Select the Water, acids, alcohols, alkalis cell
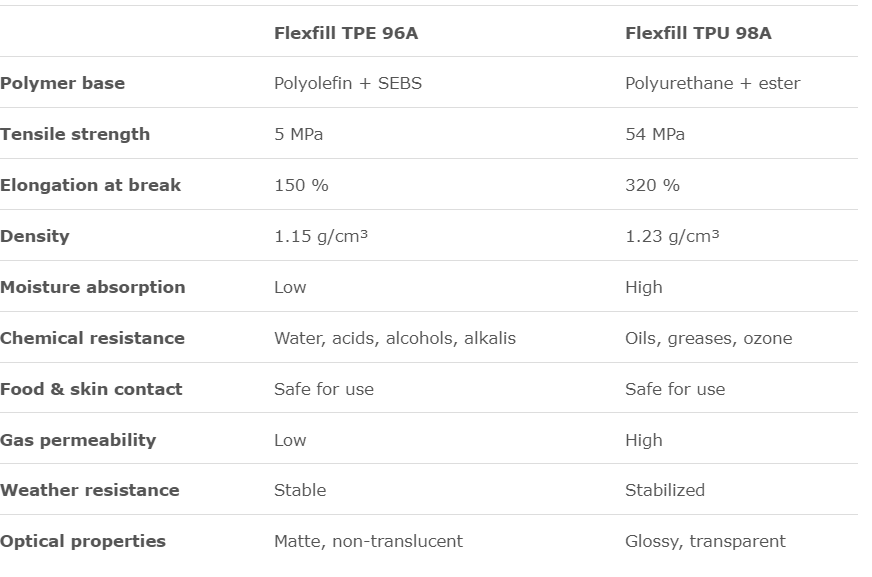 [395, 338]
